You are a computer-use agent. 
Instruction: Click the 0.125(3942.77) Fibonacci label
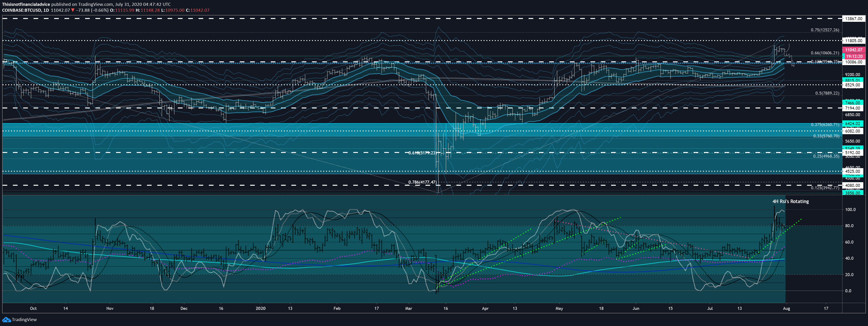(825, 188)
